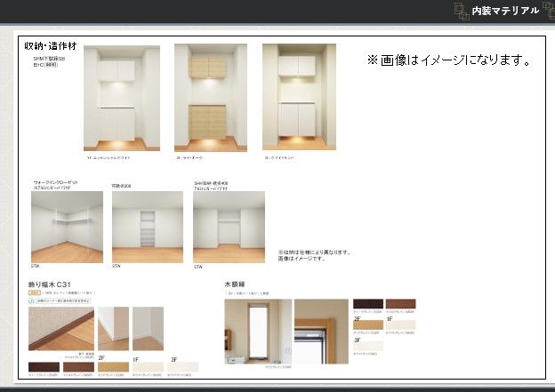Open the brown baseboard on carpet photo

point(61,329)
